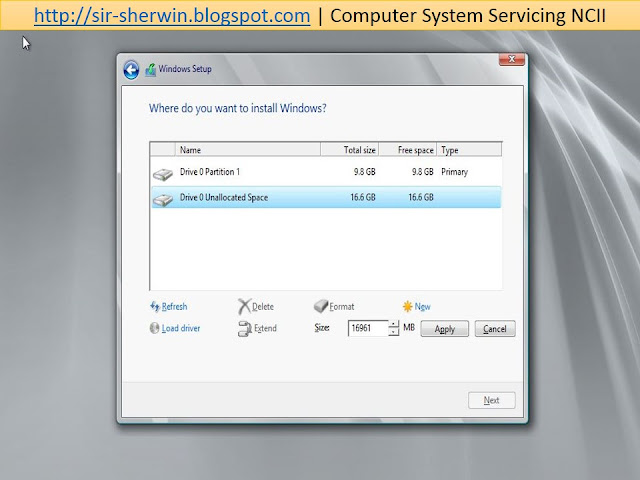The width and height of the screenshot is (640, 480).
Task: Decrease partition size with down spinner
Action: (393, 332)
